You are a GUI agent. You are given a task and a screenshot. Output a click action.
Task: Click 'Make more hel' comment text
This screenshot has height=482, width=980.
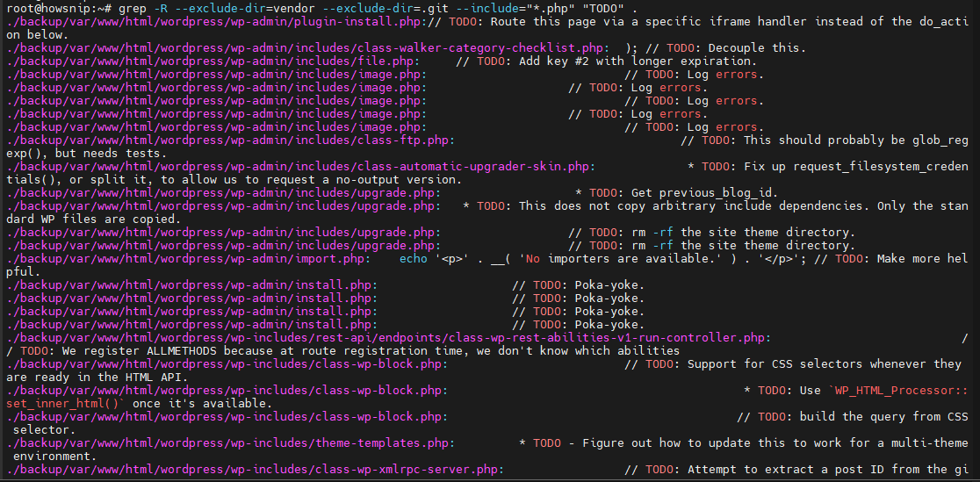pyautogui.click(x=923, y=258)
